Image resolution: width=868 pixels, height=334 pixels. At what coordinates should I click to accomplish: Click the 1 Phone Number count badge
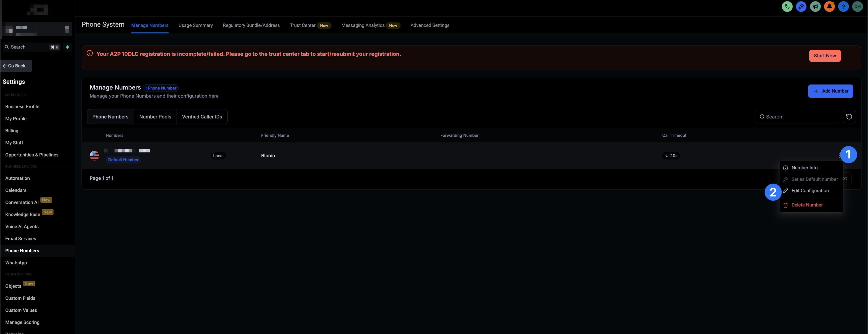click(160, 88)
